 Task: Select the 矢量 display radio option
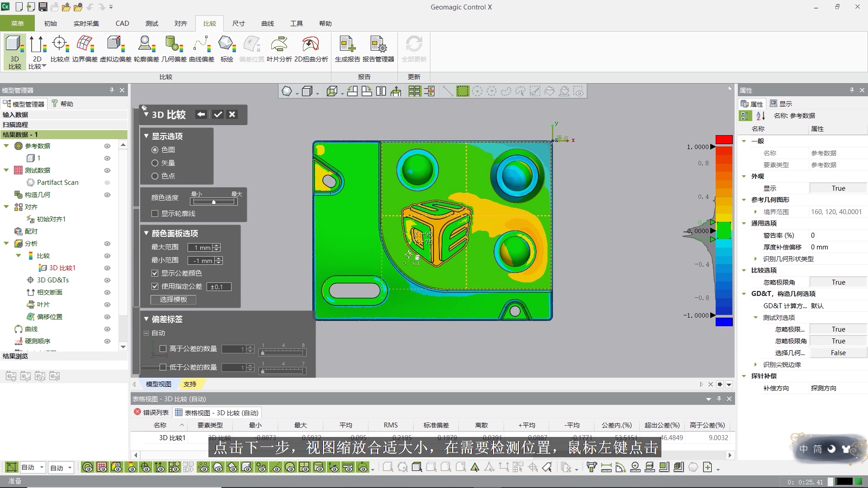click(x=155, y=163)
